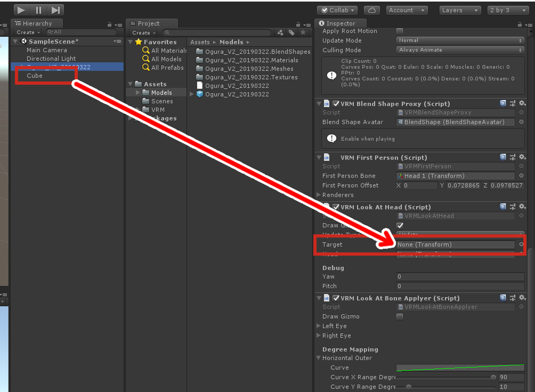Adjust the Curve Y Range Degree slider
Viewport: 535px width, 392px height.
click(408, 387)
